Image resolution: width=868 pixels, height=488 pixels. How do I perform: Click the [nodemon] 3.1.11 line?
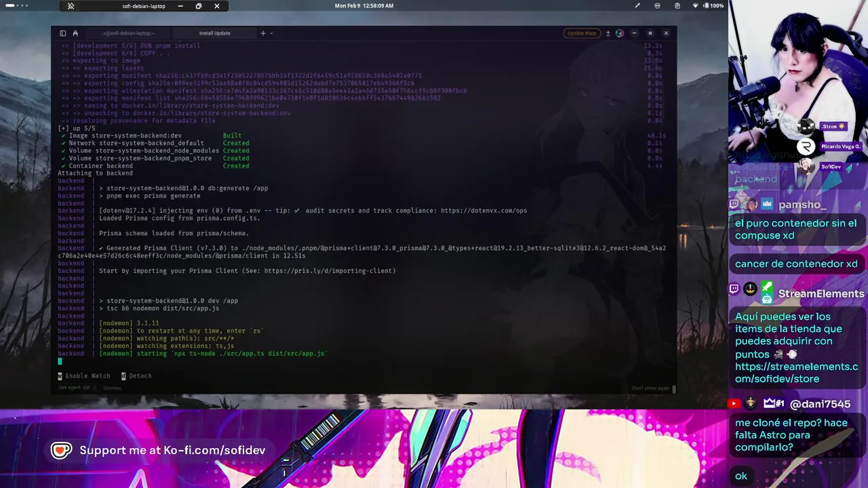pyautogui.click(x=129, y=323)
